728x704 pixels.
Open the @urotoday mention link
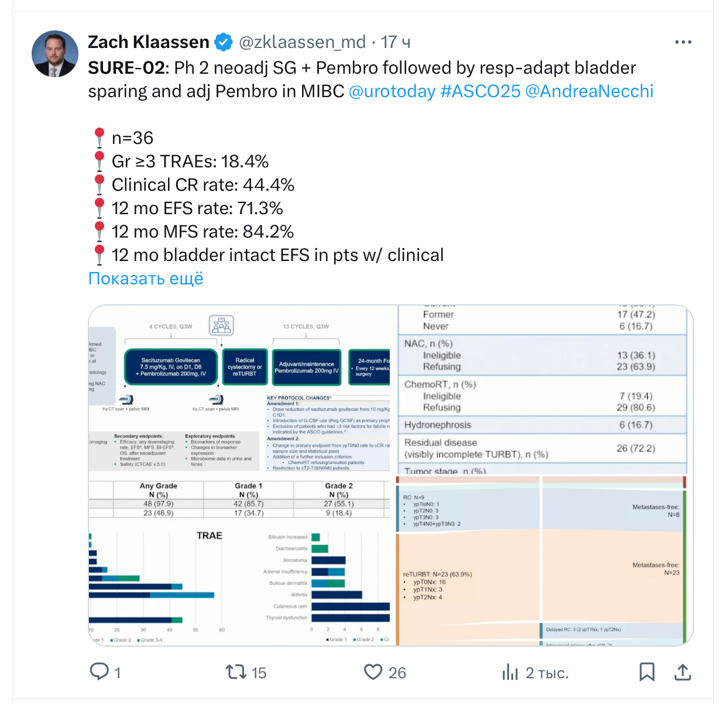392,91
